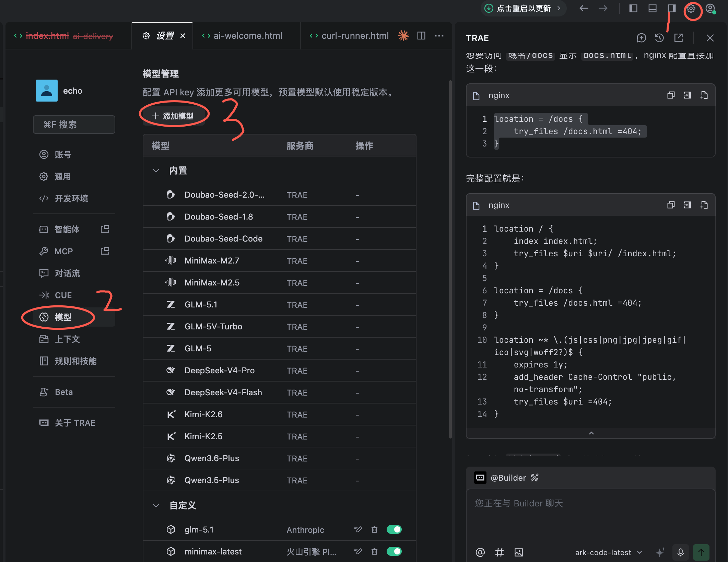Image resolution: width=728 pixels, height=562 pixels.
Task: Open the 规则和技能 section
Action: (x=74, y=361)
